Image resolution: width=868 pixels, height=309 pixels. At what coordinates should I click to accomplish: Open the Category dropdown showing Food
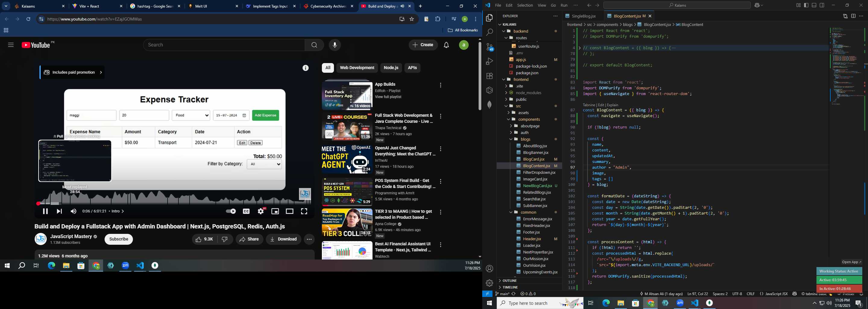(191, 115)
